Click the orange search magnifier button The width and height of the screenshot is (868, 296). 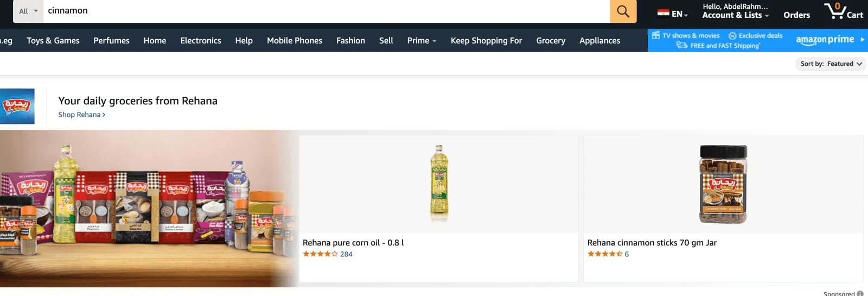pyautogui.click(x=623, y=11)
